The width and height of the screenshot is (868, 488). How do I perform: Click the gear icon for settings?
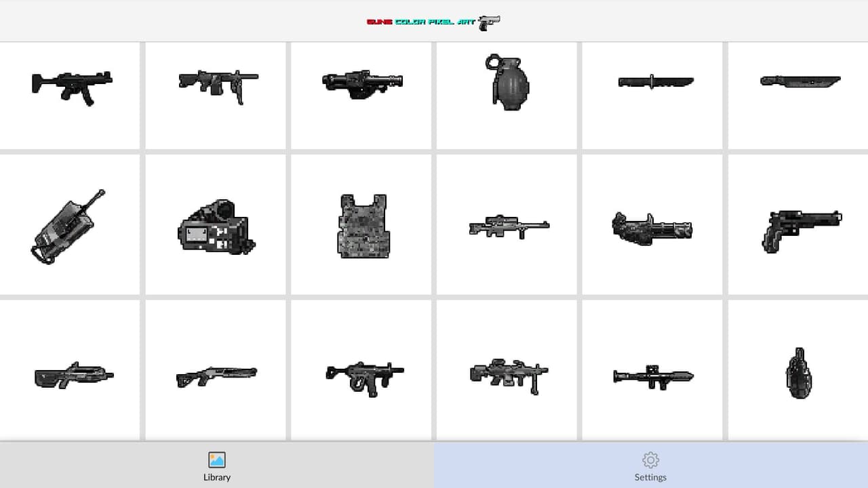(650, 460)
